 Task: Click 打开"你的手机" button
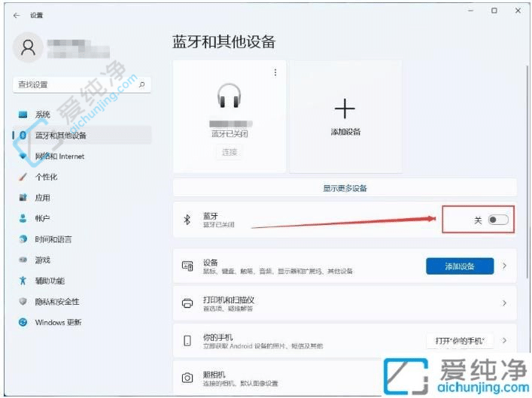[460, 340]
